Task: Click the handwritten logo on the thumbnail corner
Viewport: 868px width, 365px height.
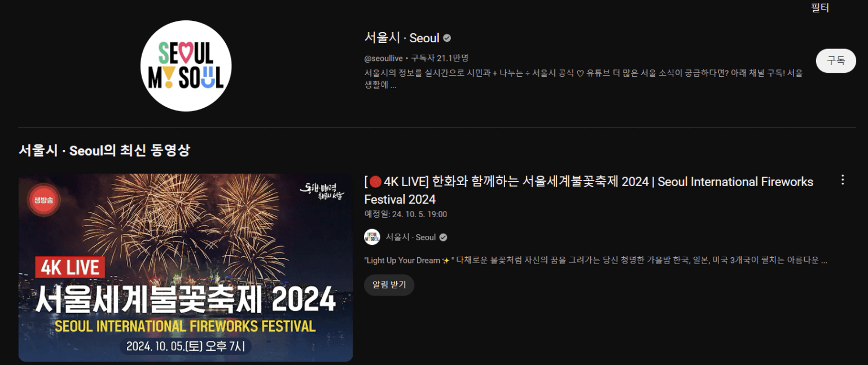Action: [x=322, y=192]
